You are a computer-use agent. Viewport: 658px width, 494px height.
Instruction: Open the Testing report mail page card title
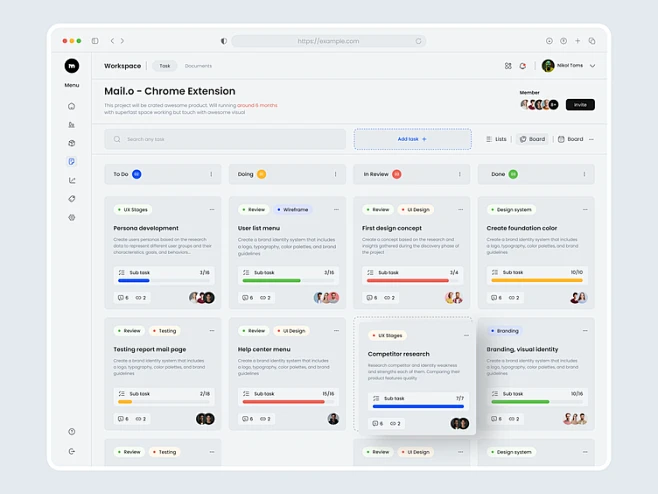click(149, 349)
